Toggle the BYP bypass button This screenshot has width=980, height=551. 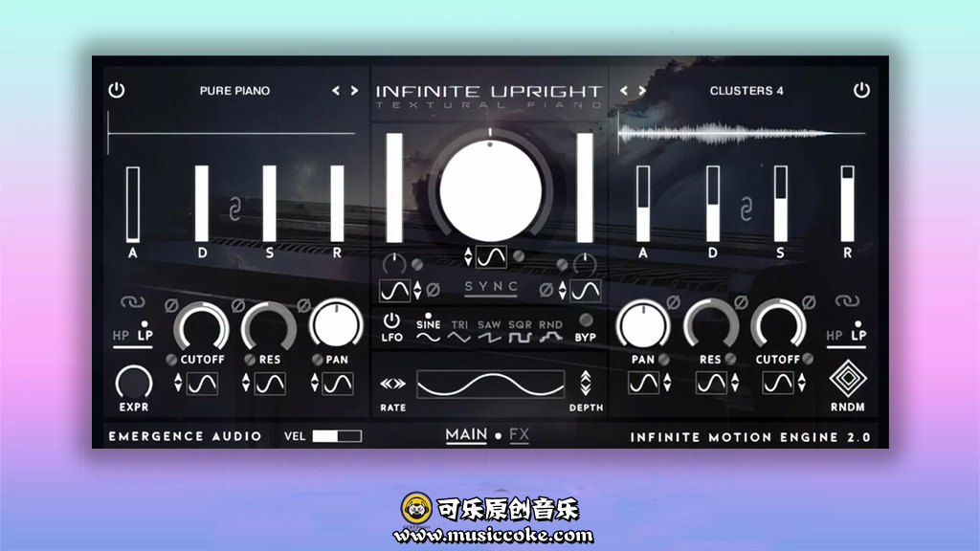coord(586,320)
